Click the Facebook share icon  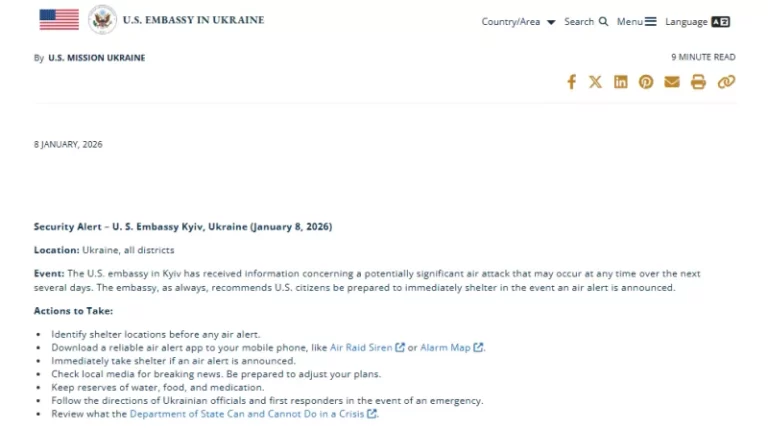tap(572, 82)
